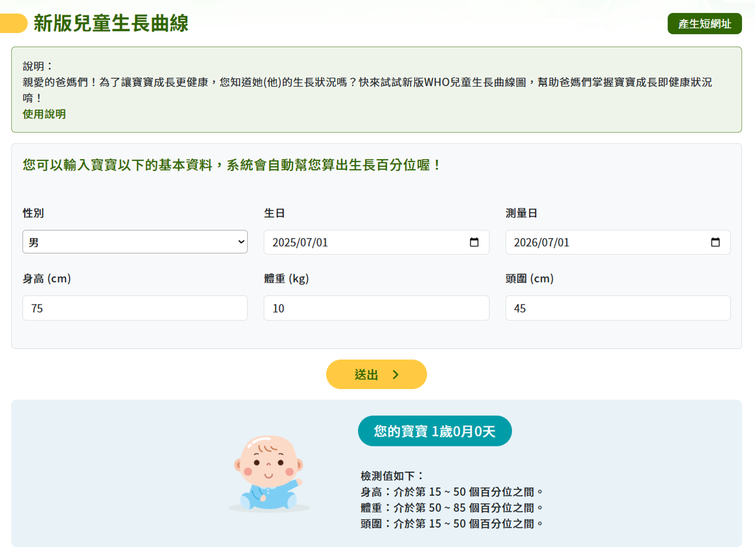This screenshot has width=755, height=560.
Task: Click the 身高 percentile result line
Action: (x=452, y=492)
